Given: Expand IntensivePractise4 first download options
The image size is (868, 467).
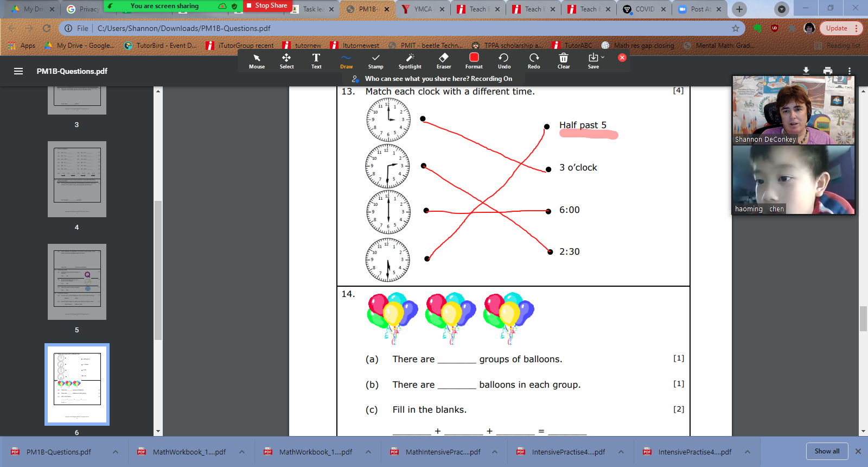Looking at the screenshot, I should [621, 452].
